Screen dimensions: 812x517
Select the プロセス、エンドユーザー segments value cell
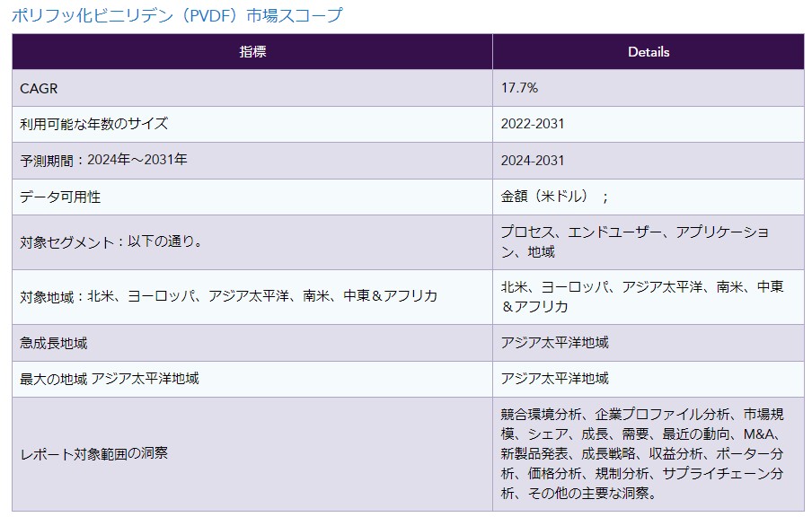tap(635, 241)
